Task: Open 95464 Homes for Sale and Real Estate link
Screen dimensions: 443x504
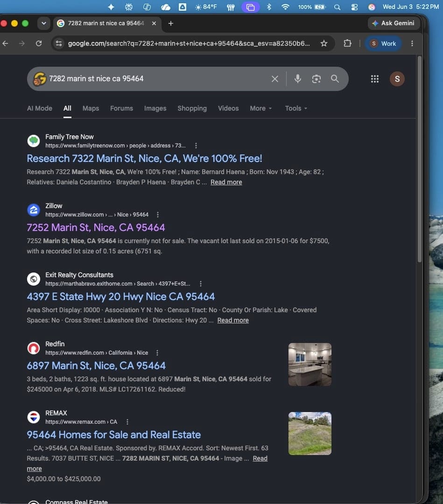Action: (114, 435)
